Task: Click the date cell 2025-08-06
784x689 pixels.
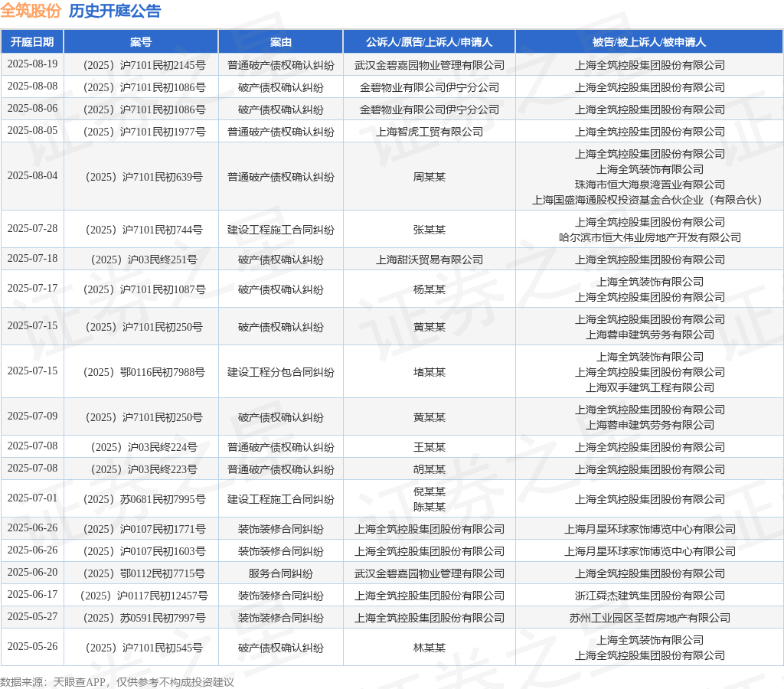Action: 32,109
